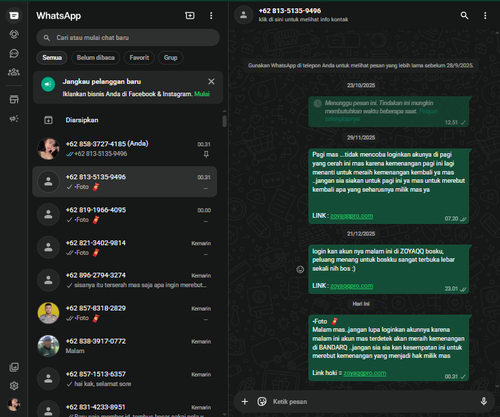Open contact info from the header avatar
Viewport: 500px width, 417px height.
pos(244,15)
